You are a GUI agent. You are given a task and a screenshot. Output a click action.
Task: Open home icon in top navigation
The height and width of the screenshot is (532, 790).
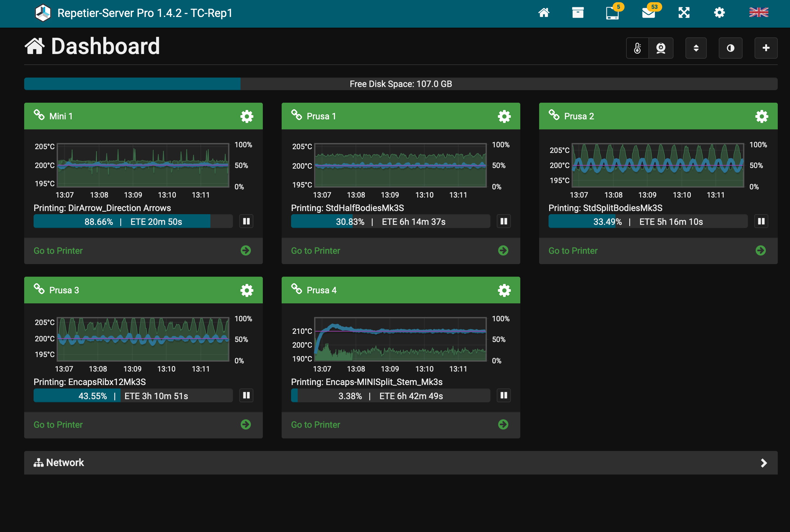tap(544, 13)
